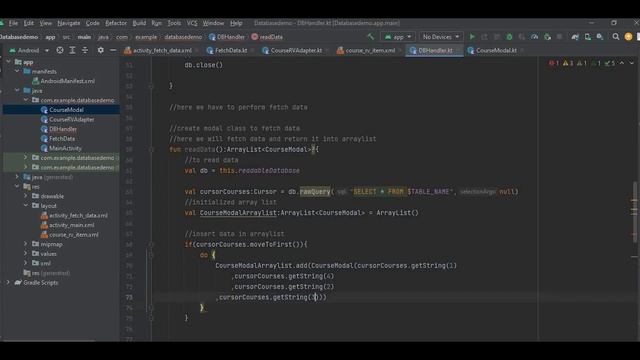This screenshot has height=360, width=640.
Task: Select FetchData in project tree
Action: (62, 139)
